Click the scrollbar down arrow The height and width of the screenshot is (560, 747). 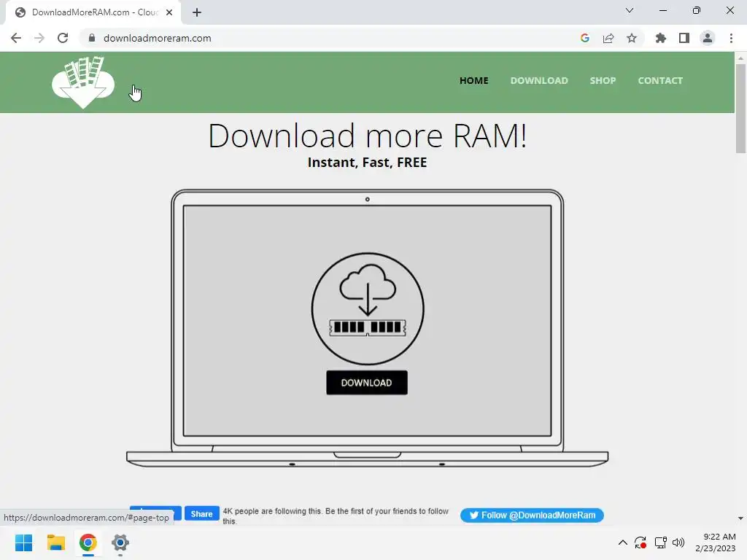[x=740, y=518]
